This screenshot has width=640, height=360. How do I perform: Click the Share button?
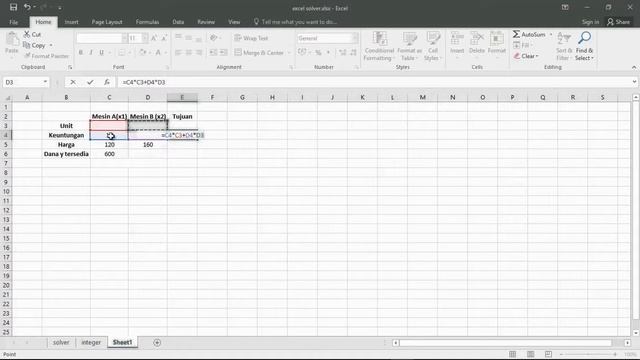[618, 22]
